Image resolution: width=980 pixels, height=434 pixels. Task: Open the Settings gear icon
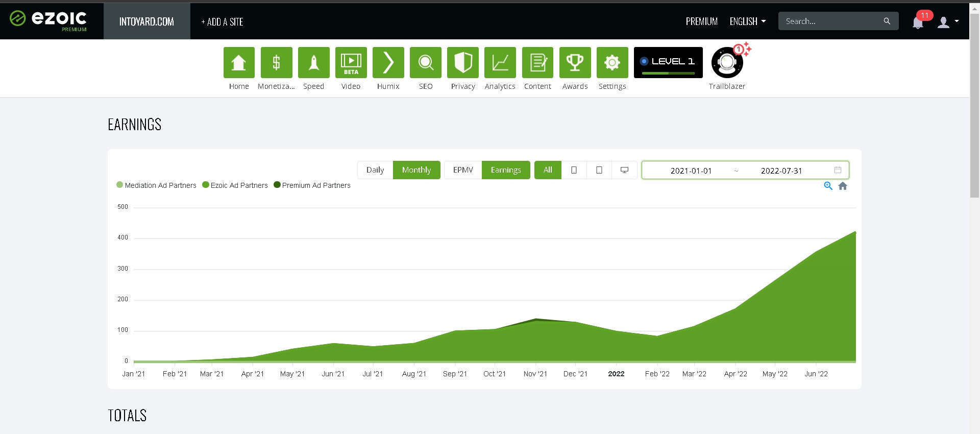[x=612, y=63]
